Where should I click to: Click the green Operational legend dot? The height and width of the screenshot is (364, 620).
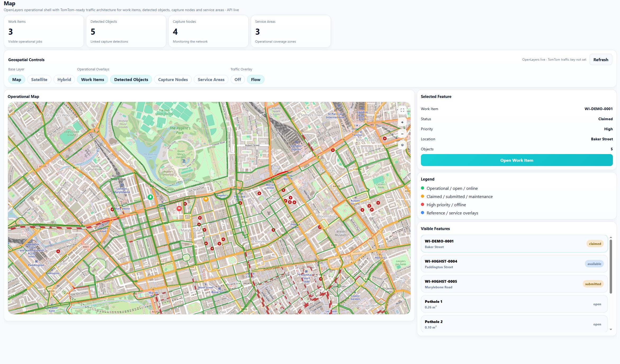(423, 188)
